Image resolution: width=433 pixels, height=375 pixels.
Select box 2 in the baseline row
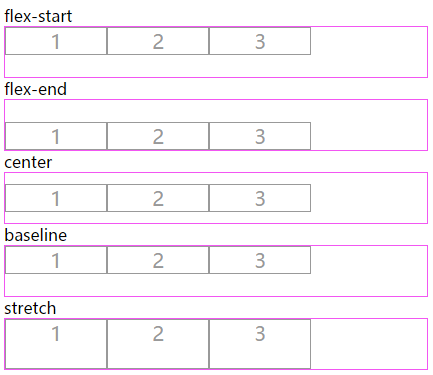pyautogui.click(x=158, y=260)
